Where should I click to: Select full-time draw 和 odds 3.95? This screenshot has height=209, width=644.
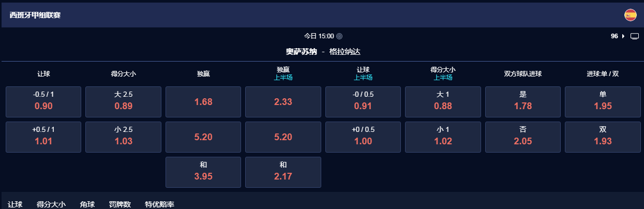(203, 172)
